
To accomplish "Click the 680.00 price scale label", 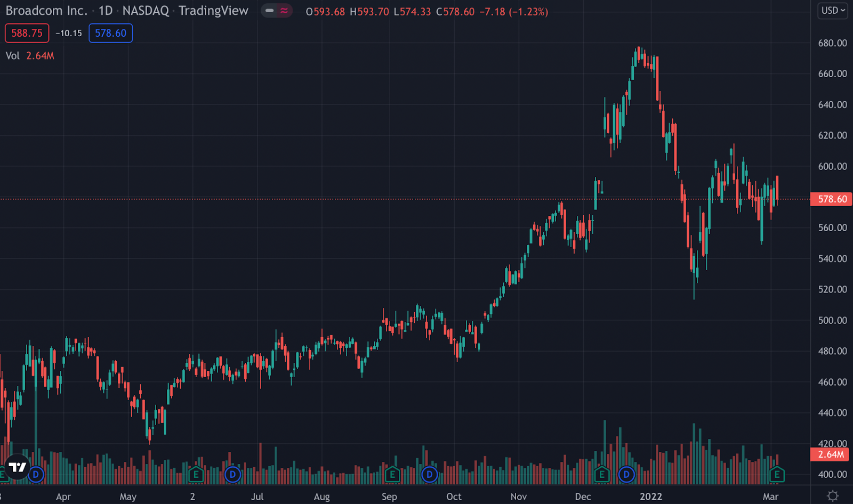I will point(833,43).
